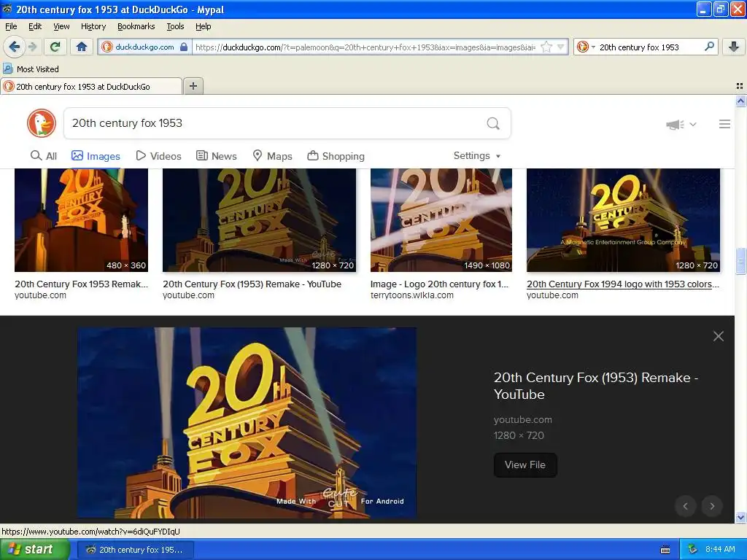Select the '20th century fox 1953 at DuckDuckGo' tab
Screen dimensions: 747x560
click(91, 86)
